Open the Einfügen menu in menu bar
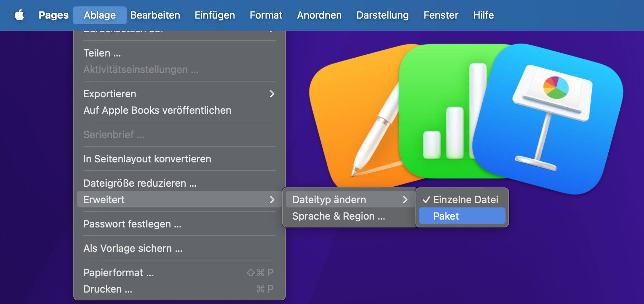This screenshot has height=304, width=644. pyautogui.click(x=215, y=15)
